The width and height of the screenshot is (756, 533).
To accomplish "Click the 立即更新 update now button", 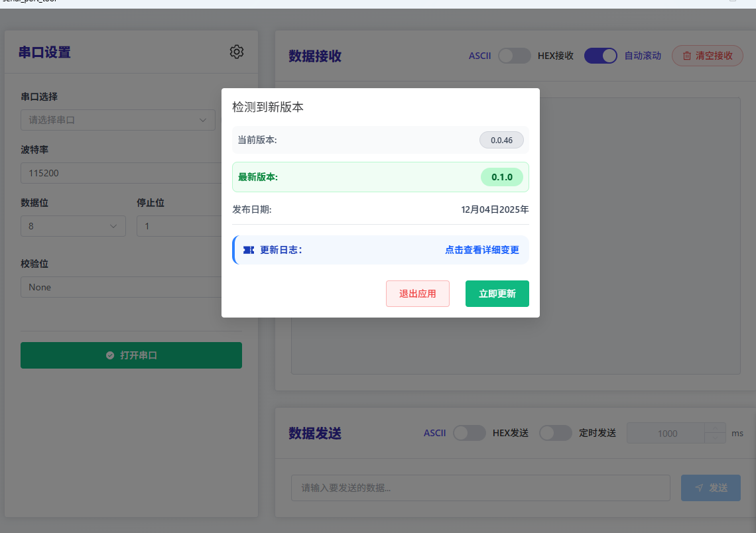I will (497, 293).
